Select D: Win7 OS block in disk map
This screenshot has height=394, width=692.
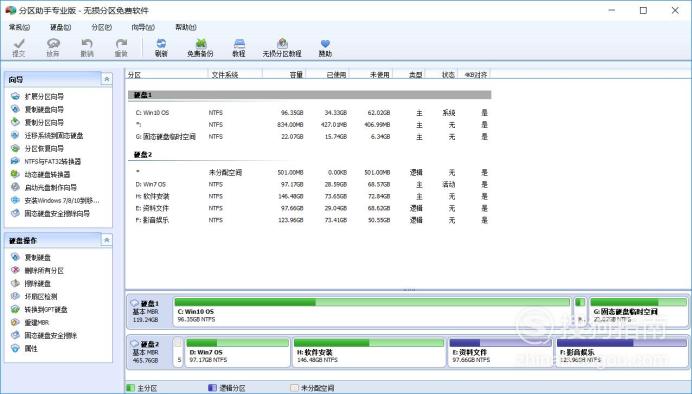tap(237, 352)
